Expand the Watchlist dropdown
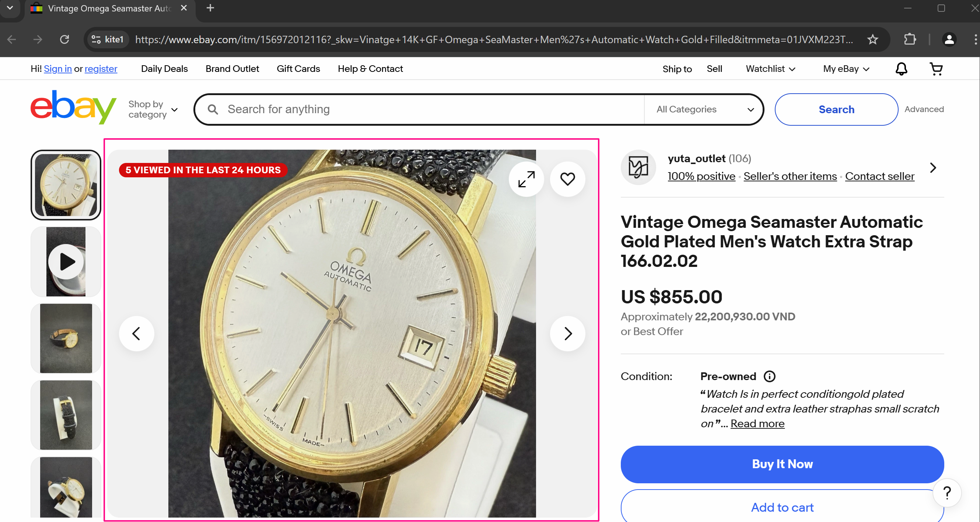Viewport: 980px width, 522px height. coord(770,69)
